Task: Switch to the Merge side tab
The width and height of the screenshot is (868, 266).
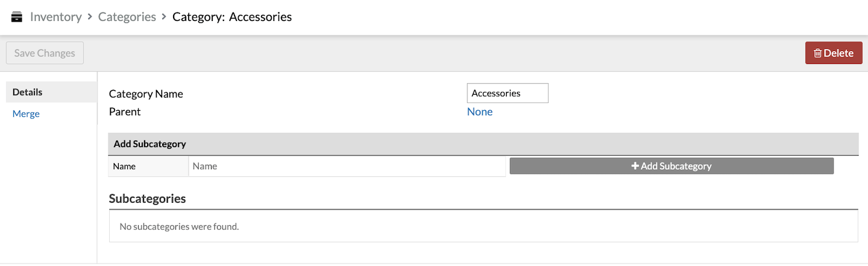Action: tap(26, 114)
